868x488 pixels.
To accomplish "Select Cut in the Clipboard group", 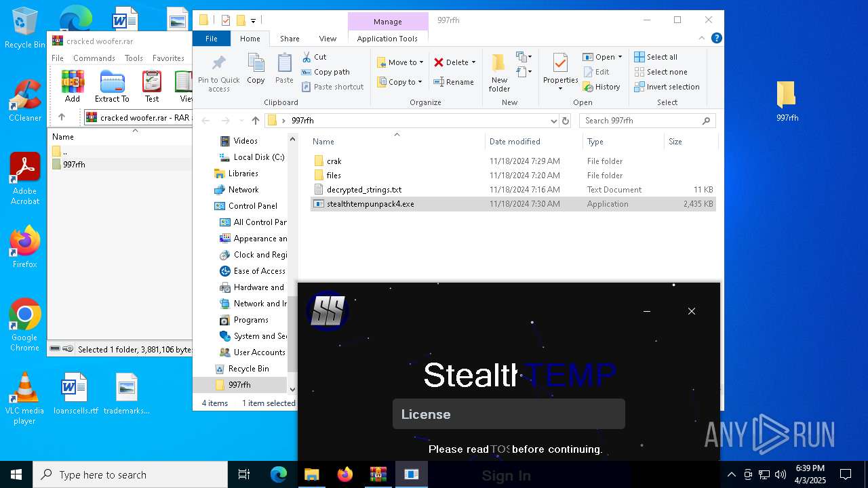I will click(x=314, y=57).
